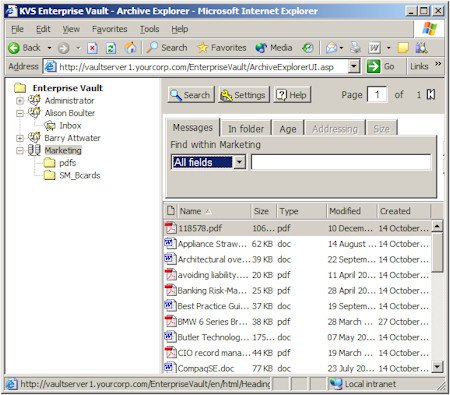Click the Discuss note icon
The image size is (450, 395).
click(403, 48)
